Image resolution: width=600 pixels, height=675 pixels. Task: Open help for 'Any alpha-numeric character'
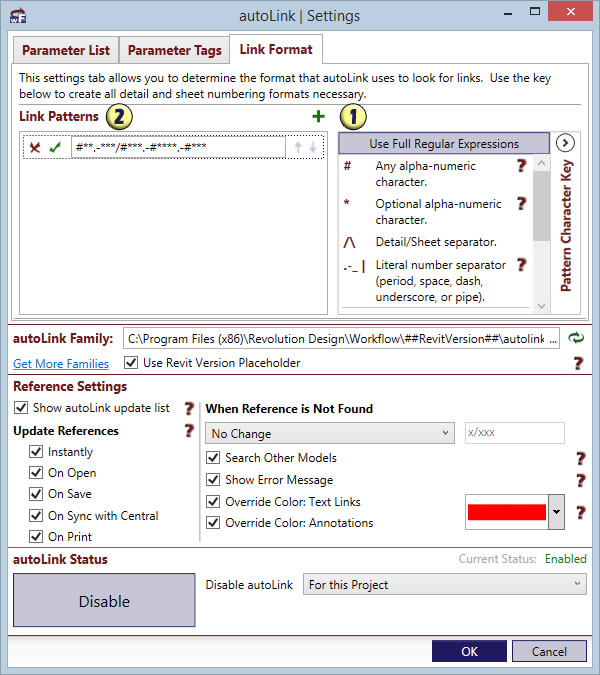pos(521,165)
